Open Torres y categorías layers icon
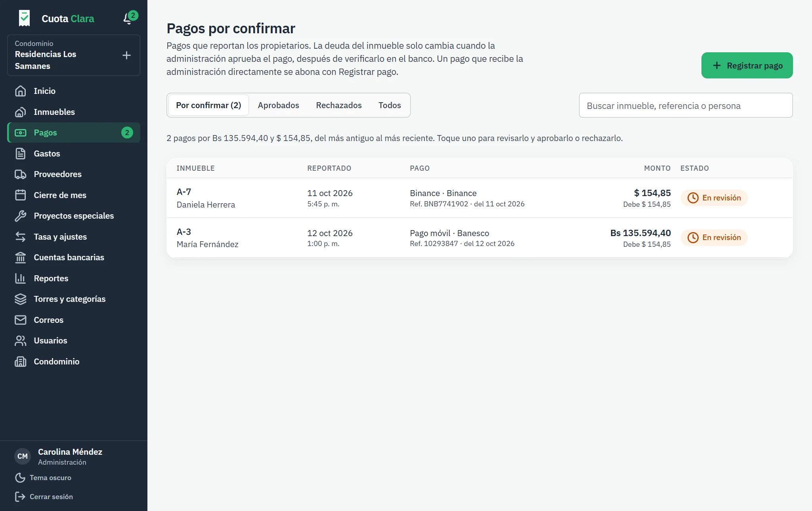Image resolution: width=812 pixels, height=511 pixels. pos(21,299)
